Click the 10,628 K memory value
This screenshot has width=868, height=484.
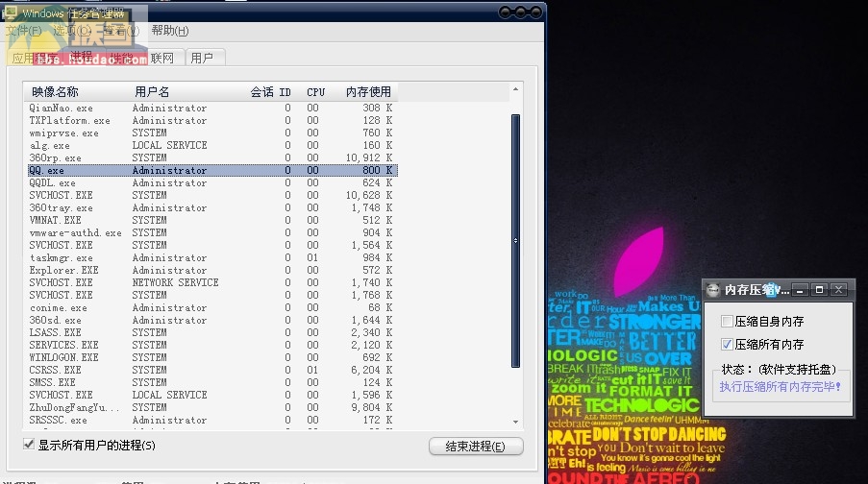point(369,195)
